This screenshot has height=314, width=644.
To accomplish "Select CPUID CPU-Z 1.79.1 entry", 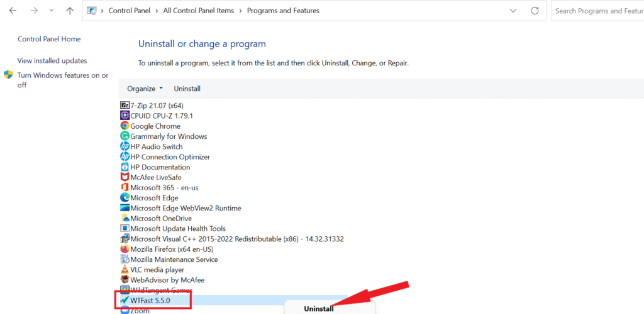I will tap(162, 116).
